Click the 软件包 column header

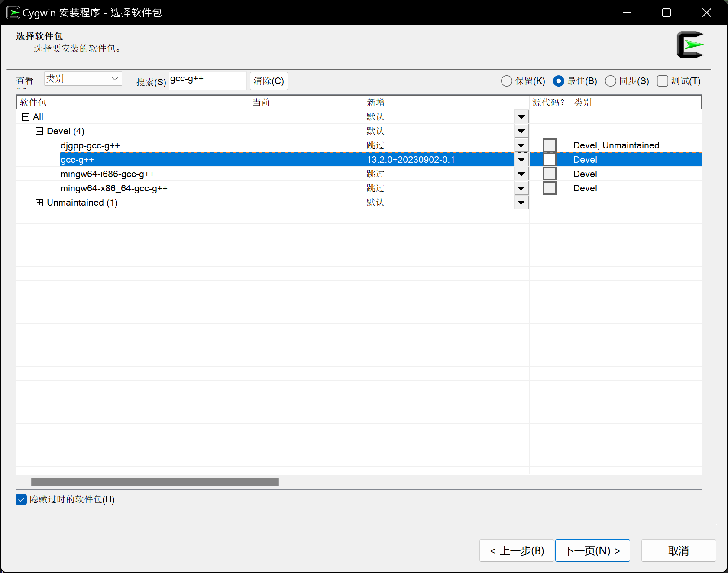coord(133,103)
